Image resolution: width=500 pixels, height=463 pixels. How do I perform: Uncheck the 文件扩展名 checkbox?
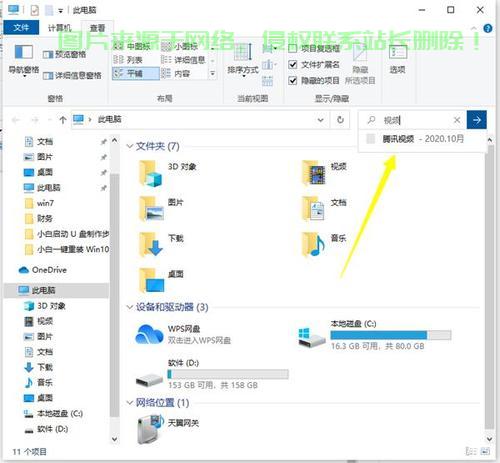(292, 65)
